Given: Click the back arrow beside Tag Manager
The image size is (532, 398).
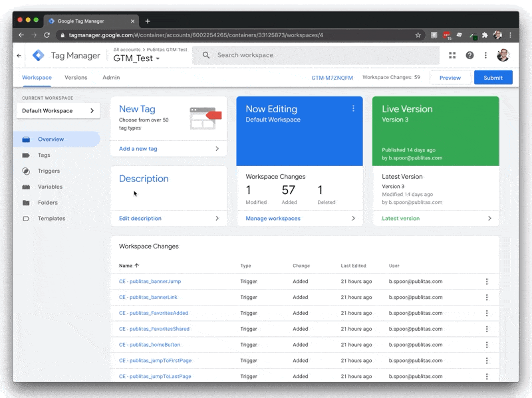Looking at the screenshot, I should (19, 56).
